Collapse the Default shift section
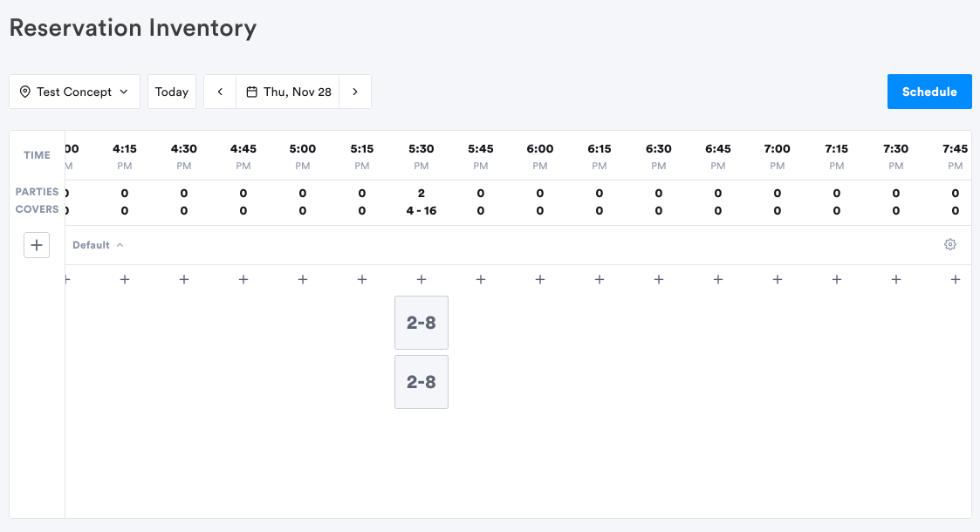Screen dimensions: 980x532 click(x=98, y=245)
